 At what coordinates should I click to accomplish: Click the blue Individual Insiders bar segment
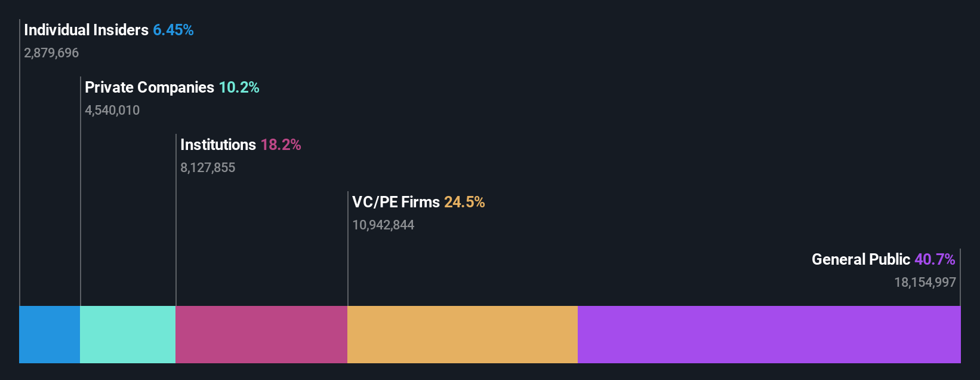(x=50, y=335)
